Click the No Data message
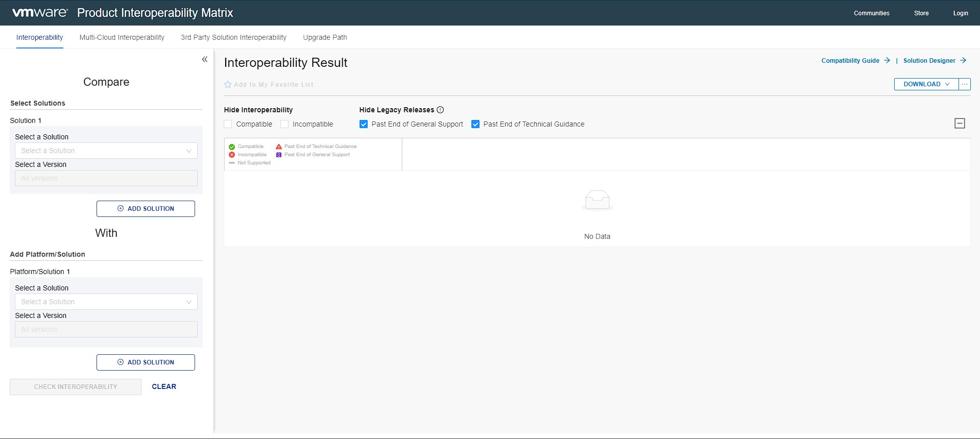The image size is (980, 439). click(597, 236)
